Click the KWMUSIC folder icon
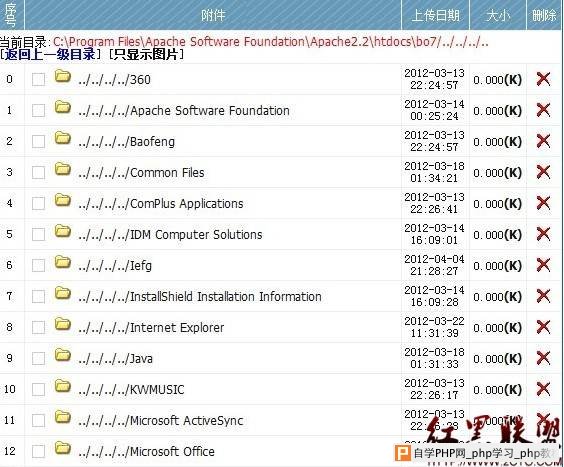564x467 pixels. click(63, 386)
